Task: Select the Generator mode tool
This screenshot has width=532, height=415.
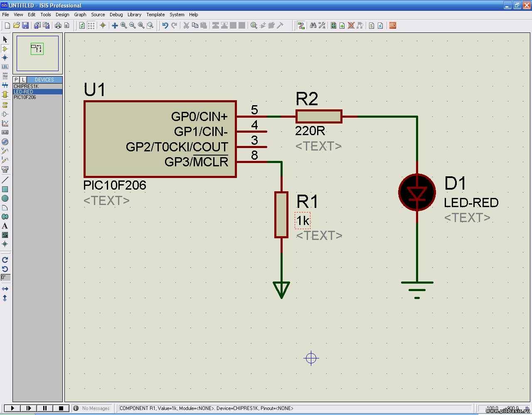Action: (x=5, y=141)
